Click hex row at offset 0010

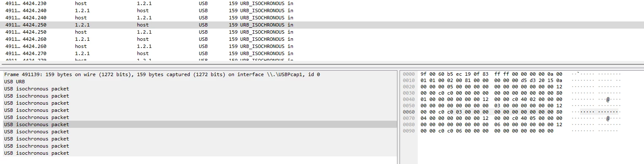pyautogui.click(x=491, y=80)
